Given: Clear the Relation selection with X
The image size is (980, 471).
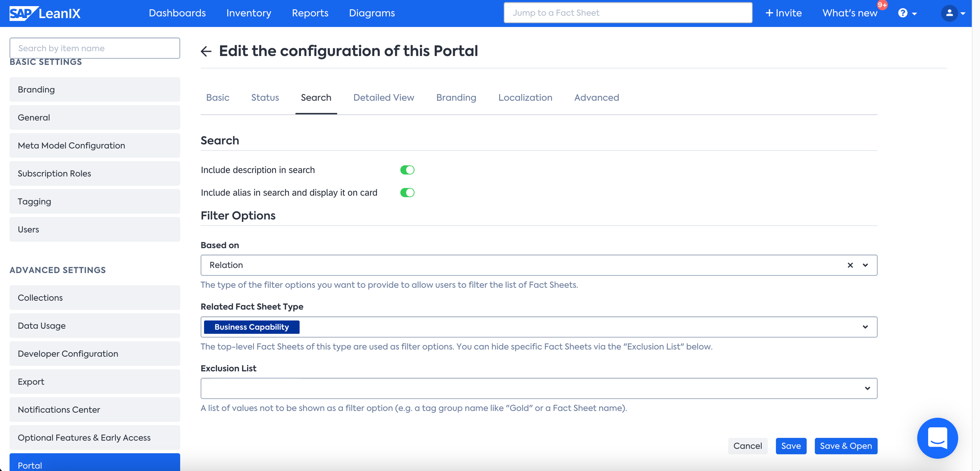Looking at the screenshot, I should (x=850, y=265).
